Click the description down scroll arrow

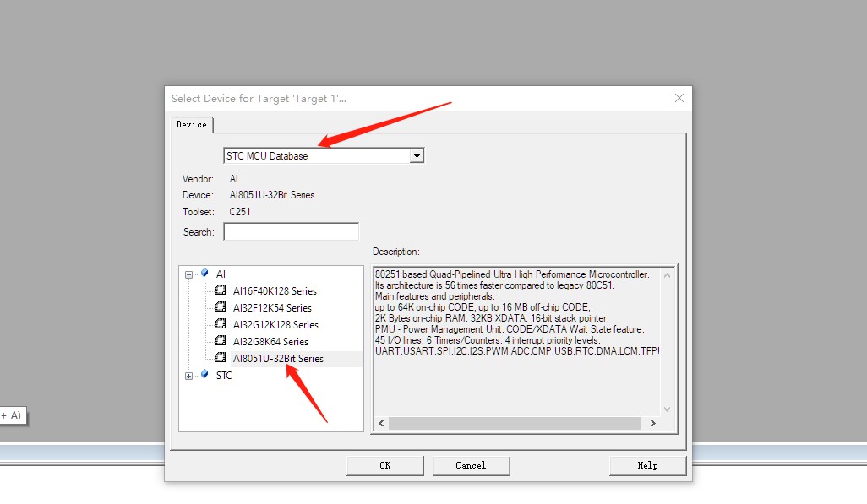(x=667, y=409)
